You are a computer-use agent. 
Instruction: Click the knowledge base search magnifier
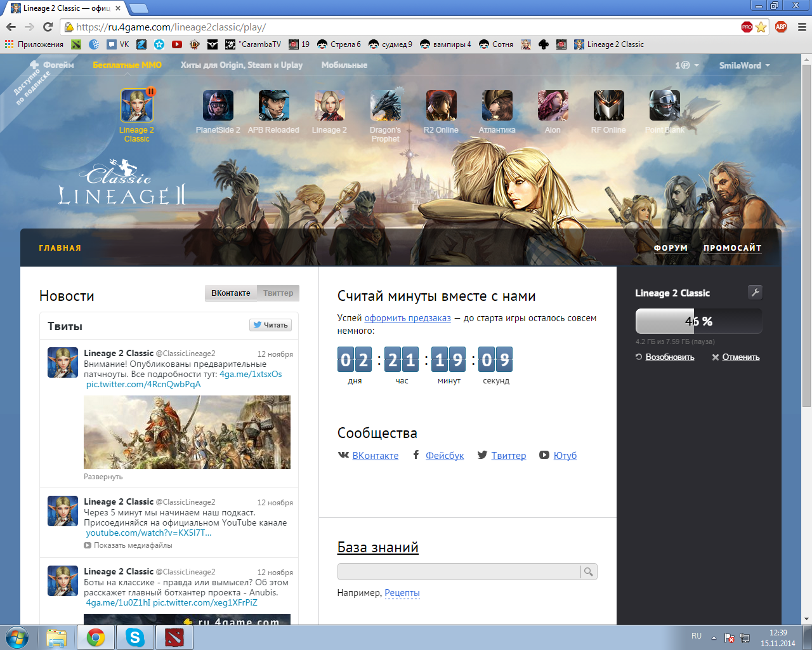coord(589,572)
